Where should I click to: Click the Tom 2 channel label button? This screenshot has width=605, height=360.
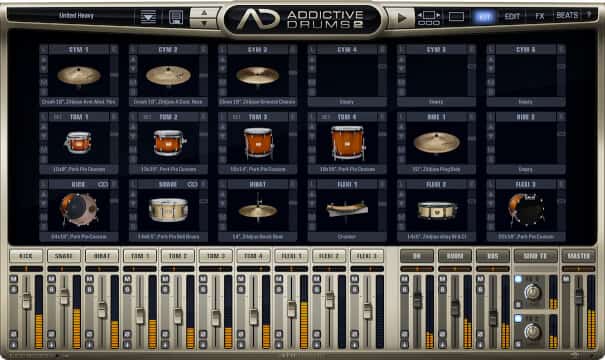point(177,256)
